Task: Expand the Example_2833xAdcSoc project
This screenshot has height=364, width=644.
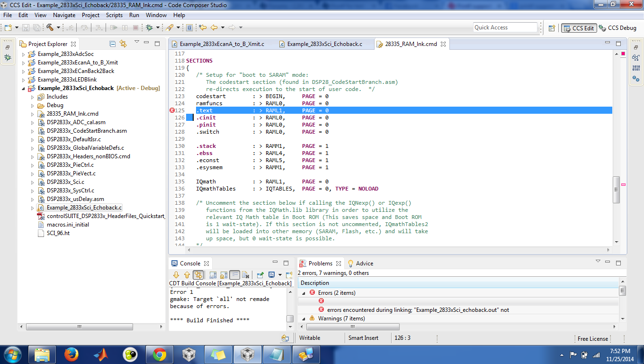Action: point(23,54)
